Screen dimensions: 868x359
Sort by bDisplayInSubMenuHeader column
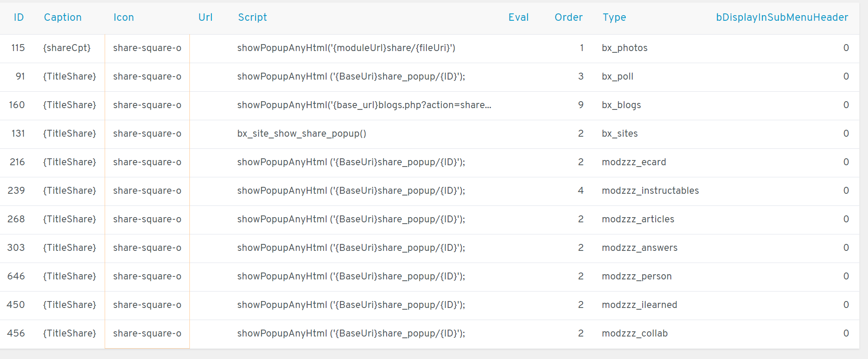[782, 17]
